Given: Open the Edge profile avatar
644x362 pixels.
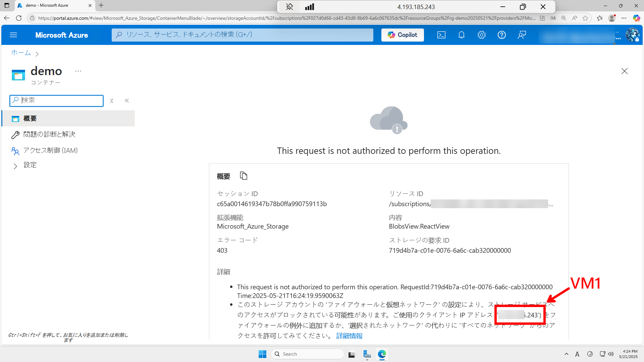Looking at the screenshot, I should tap(612, 18).
